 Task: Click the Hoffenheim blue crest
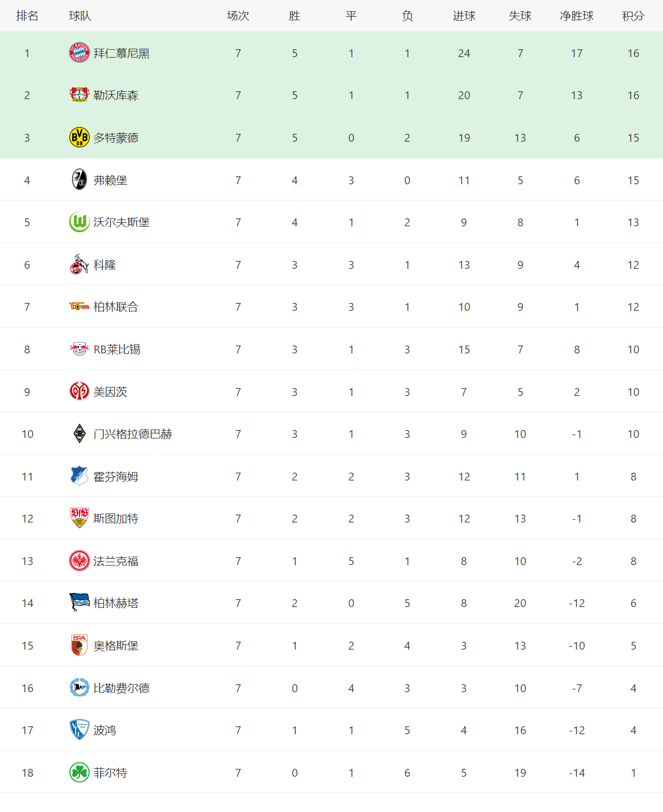click(80, 476)
